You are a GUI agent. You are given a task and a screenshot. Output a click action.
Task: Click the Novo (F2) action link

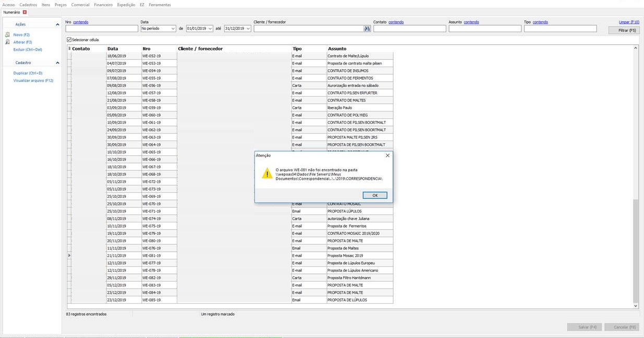21,34
